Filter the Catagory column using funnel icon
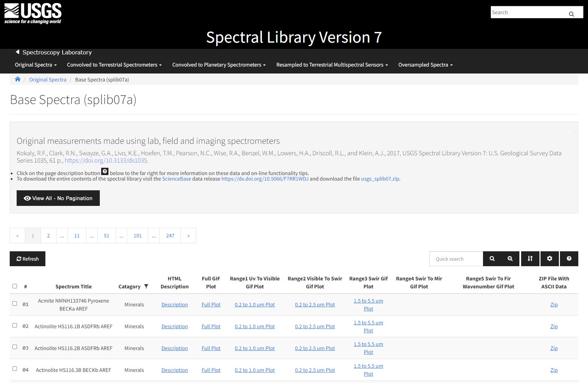 pyautogui.click(x=146, y=286)
